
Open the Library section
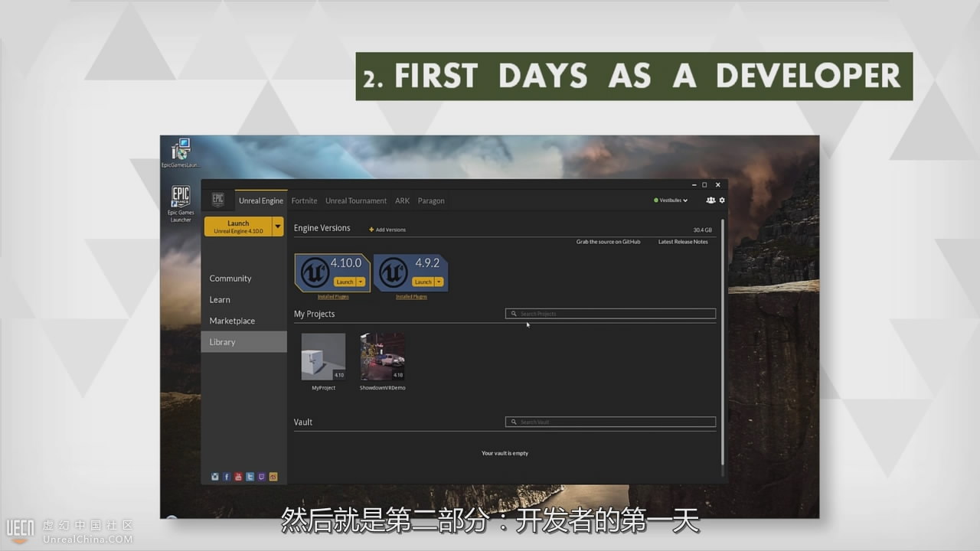(x=243, y=342)
